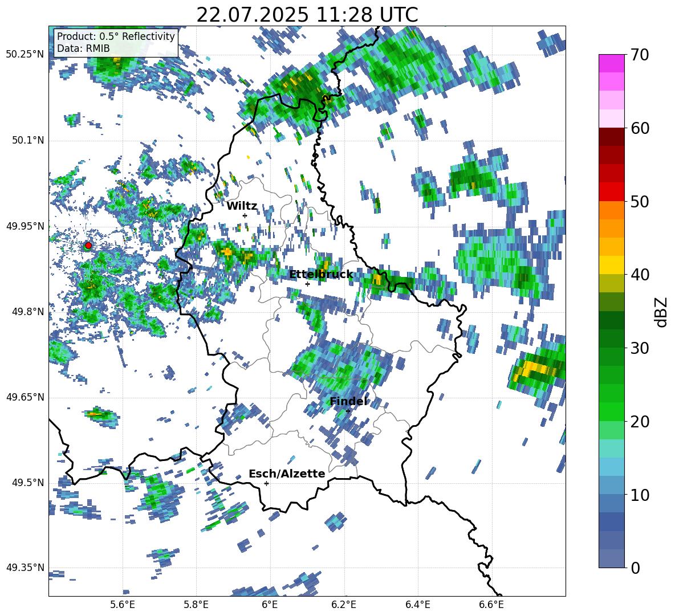675x616 pixels.
Task: Click the 6.4°E longitude tick label
Action: (417, 605)
